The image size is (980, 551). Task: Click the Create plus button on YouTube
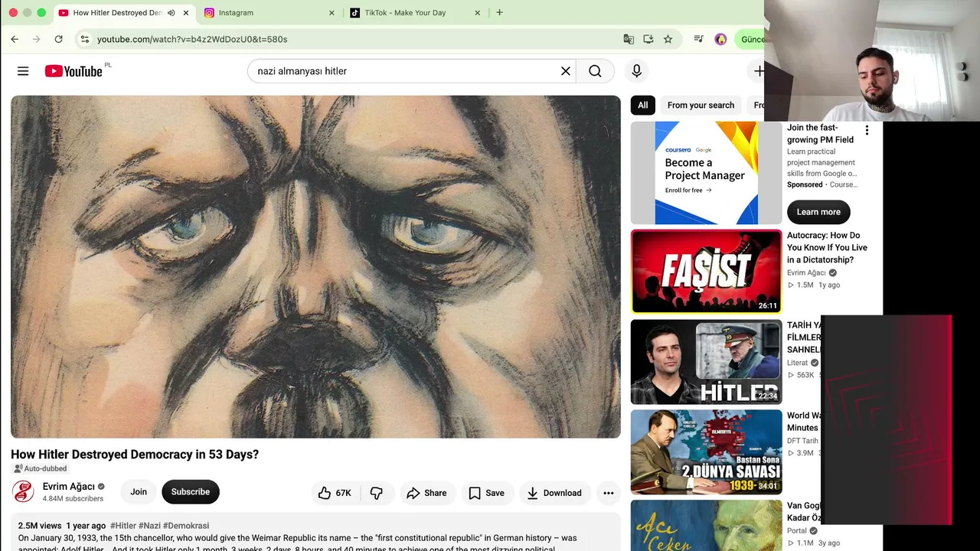point(758,71)
